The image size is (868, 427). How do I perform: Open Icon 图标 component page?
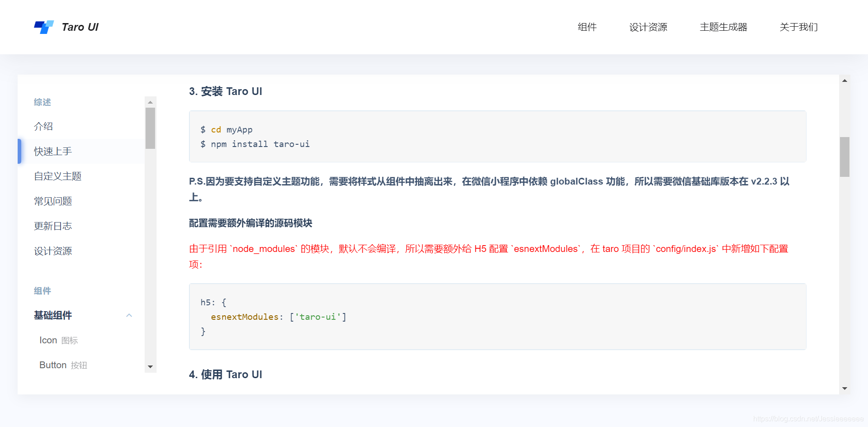coord(59,340)
